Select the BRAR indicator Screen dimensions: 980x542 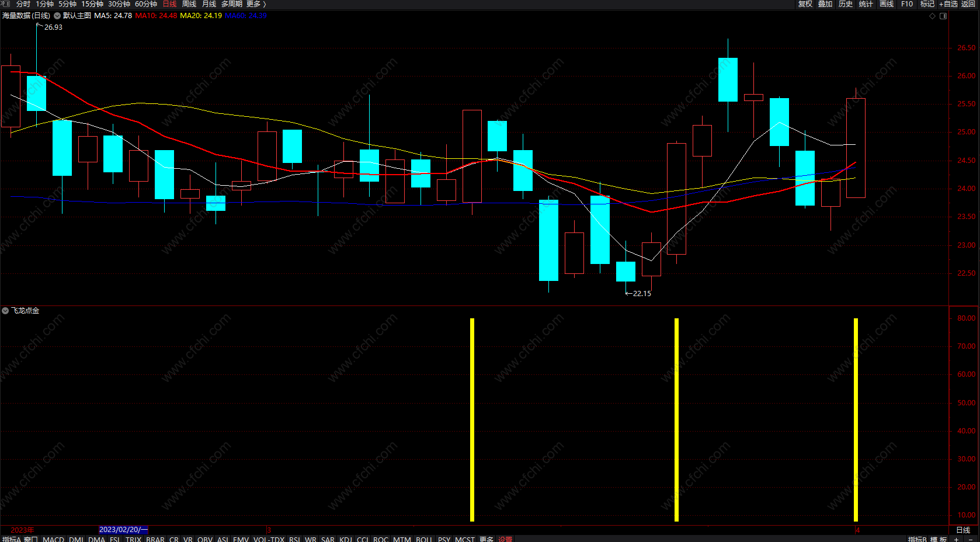point(155,539)
